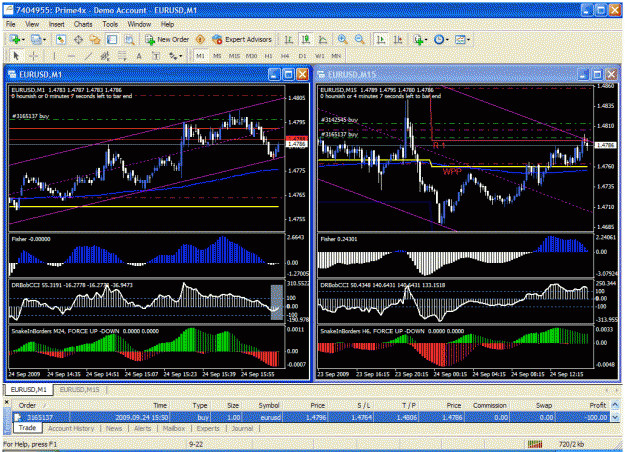Image resolution: width=625 pixels, height=452 pixels.
Task: Select the Text Label 'T' tool
Action: (156, 56)
